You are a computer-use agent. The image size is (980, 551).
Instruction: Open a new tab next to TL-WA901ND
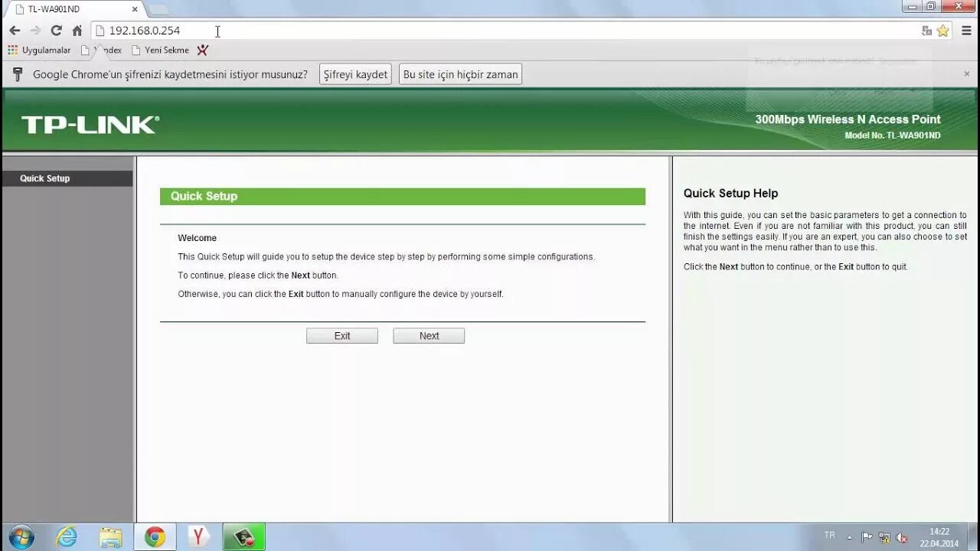pyautogui.click(x=158, y=9)
